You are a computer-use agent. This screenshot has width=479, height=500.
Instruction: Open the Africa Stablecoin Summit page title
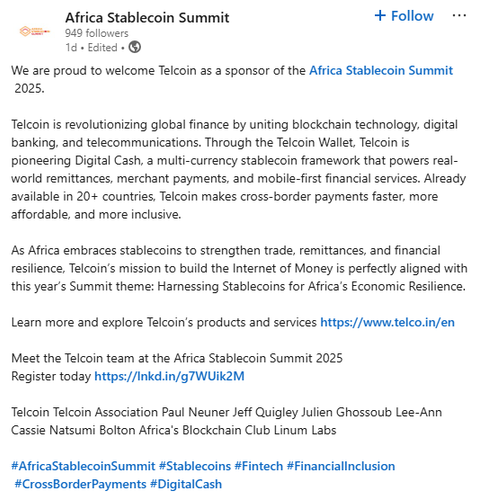(147, 18)
